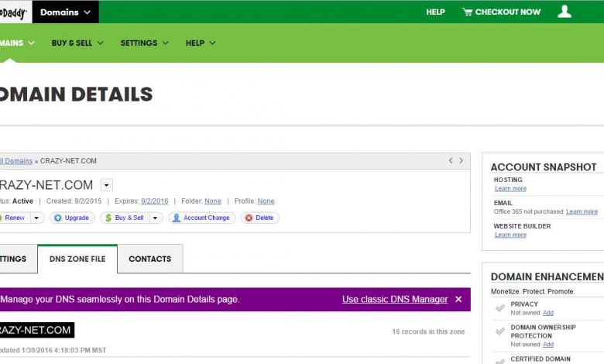This screenshot has height=364, width=604.
Task: Switch to the SETTINGS tab
Action: click(x=18, y=259)
